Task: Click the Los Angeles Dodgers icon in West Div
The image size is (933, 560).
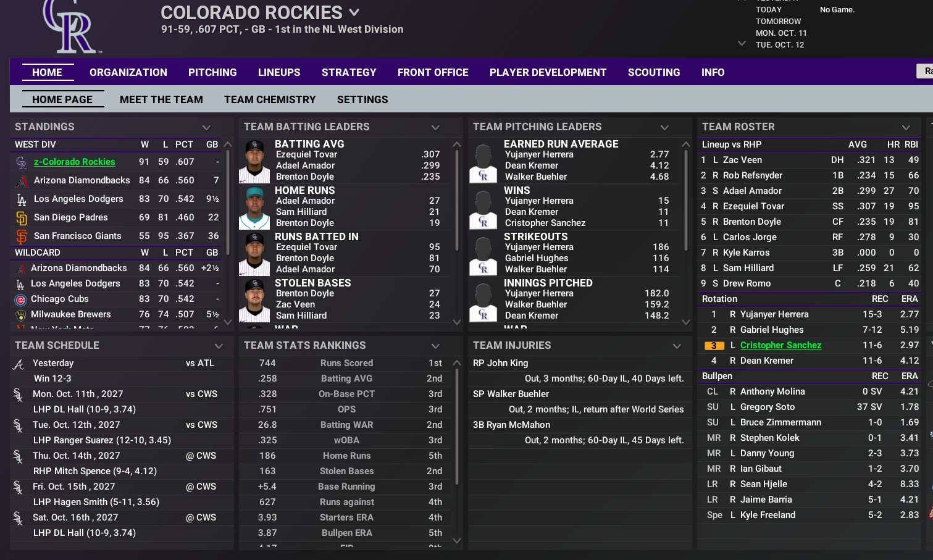Action: tap(22, 199)
